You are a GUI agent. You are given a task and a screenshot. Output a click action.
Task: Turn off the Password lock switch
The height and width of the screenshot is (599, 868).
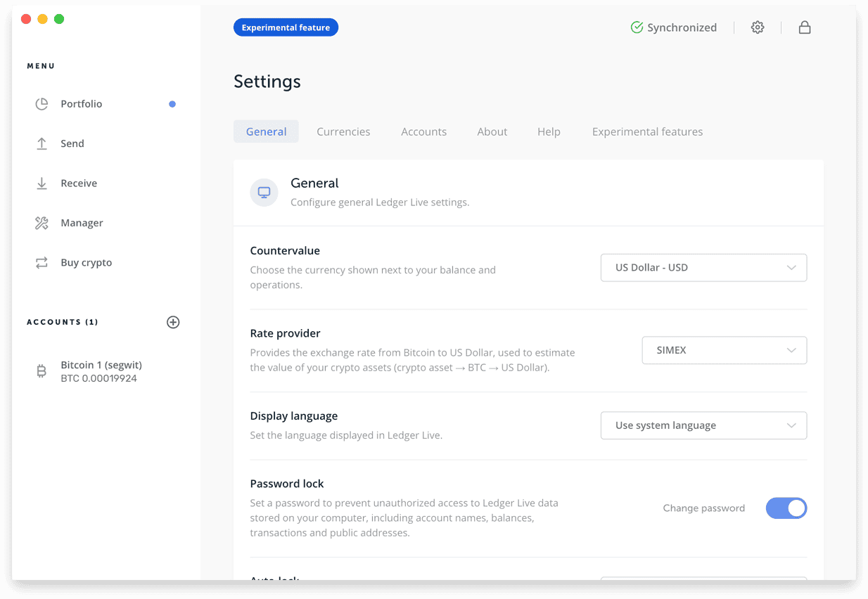(x=786, y=508)
